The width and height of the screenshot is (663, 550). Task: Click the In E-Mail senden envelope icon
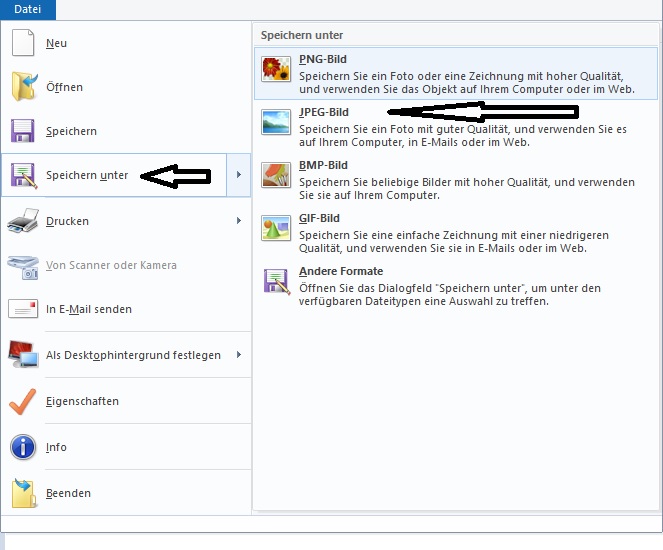tap(23, 310)
